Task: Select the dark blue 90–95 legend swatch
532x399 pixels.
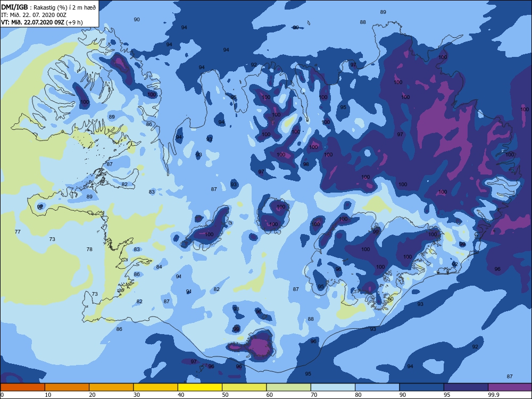Action: click(x=422, y=387)
